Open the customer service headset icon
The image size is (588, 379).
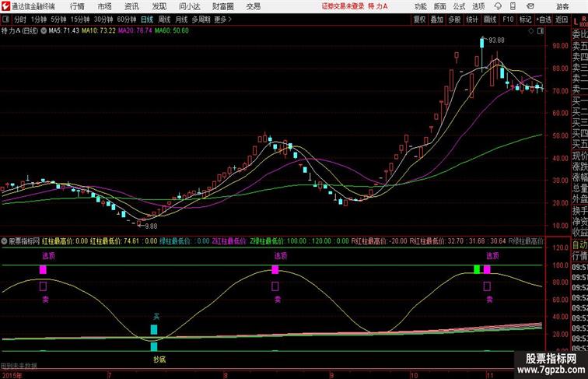498,6
